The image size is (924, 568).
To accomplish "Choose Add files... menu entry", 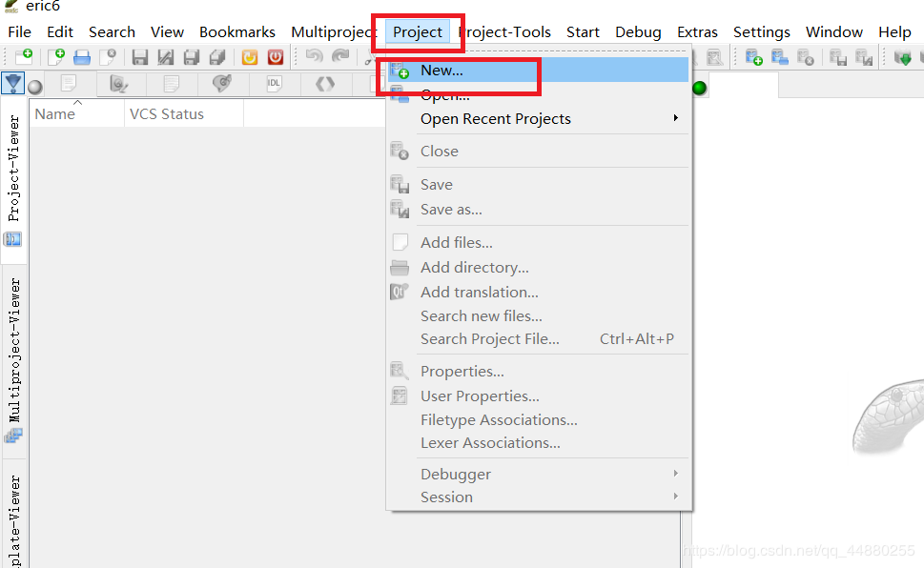I will tap(538, 243).
